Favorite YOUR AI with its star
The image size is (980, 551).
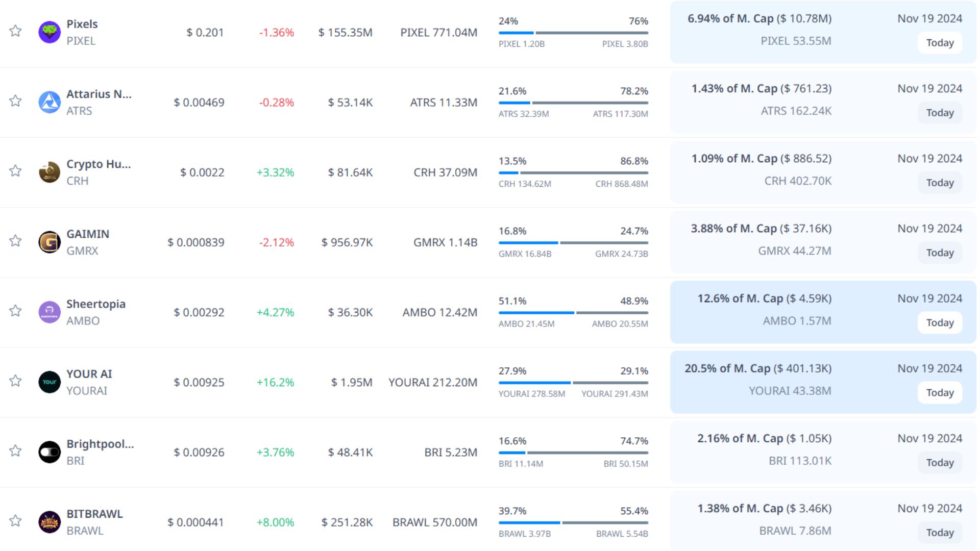pos(16,381)
